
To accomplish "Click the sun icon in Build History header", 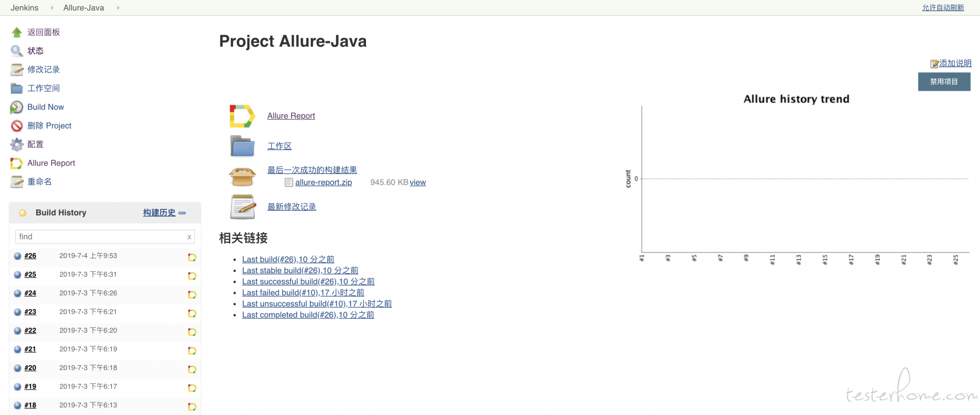I will pyautogui.click(x=23, y=213).
